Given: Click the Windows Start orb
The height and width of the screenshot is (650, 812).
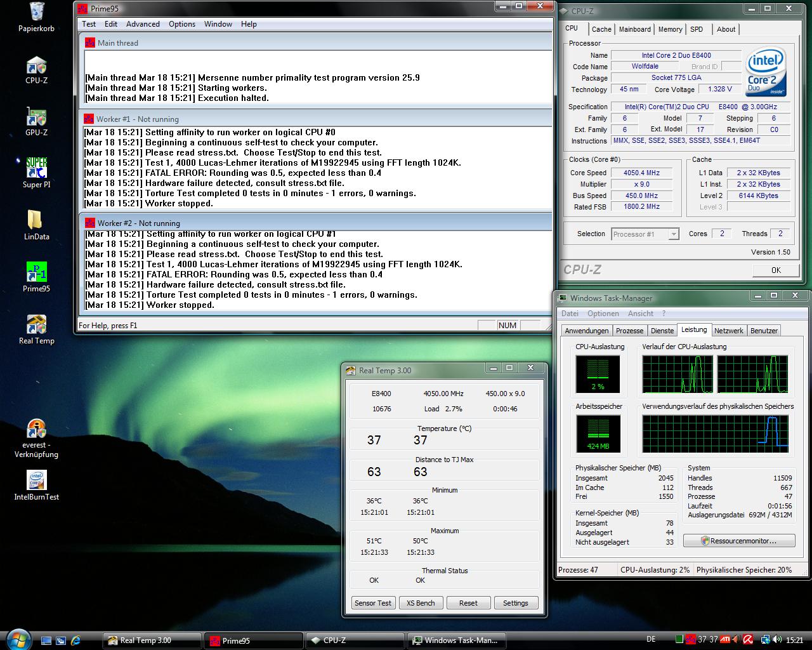Looking at the screenshot, I should tap(18, 639).
